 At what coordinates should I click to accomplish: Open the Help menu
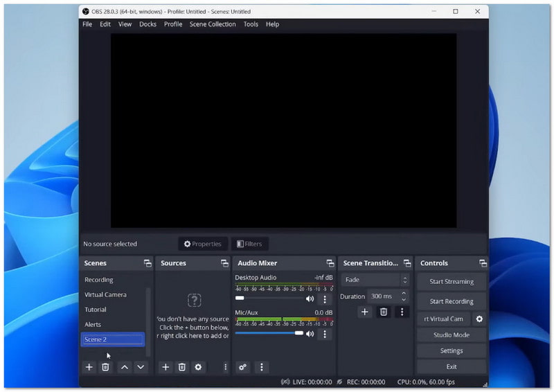click(272, 24)
